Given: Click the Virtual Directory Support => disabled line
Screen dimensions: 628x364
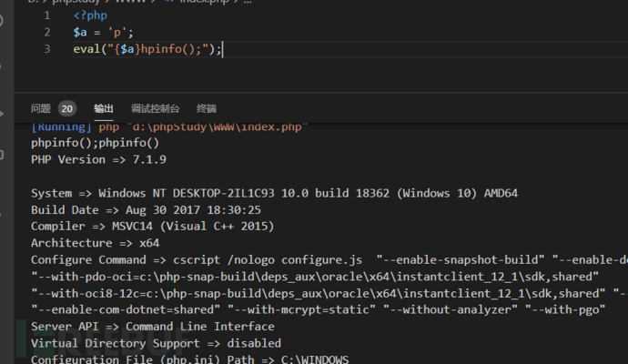Looking at the screenshot, I should pos(156,344).
